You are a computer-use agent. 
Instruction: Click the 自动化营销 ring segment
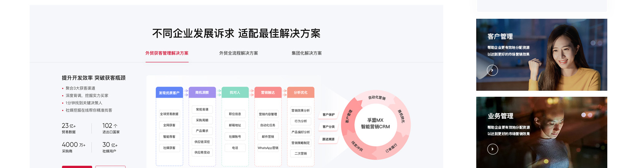coord(377,97)
